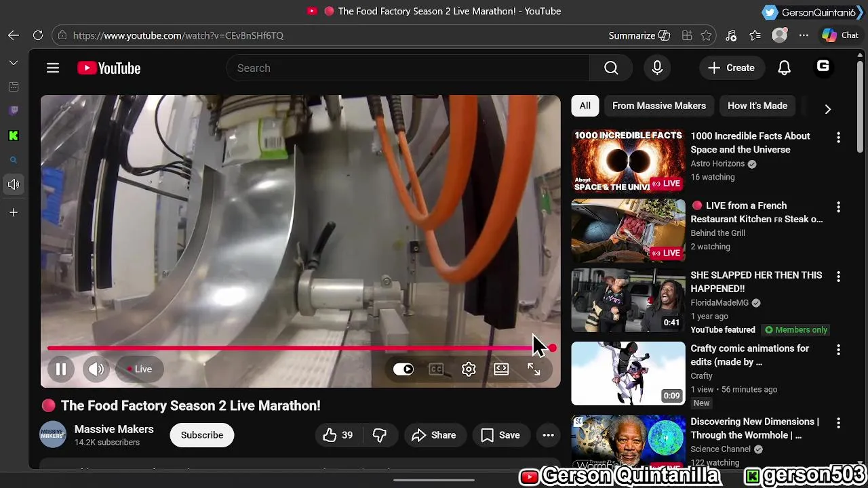Select the All filter chip
868x488 pixels.
pos(585,106)
